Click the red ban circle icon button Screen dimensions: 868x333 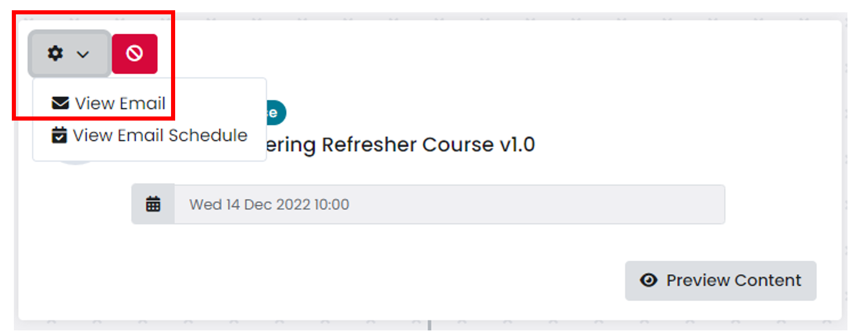(x=135, y=53)
